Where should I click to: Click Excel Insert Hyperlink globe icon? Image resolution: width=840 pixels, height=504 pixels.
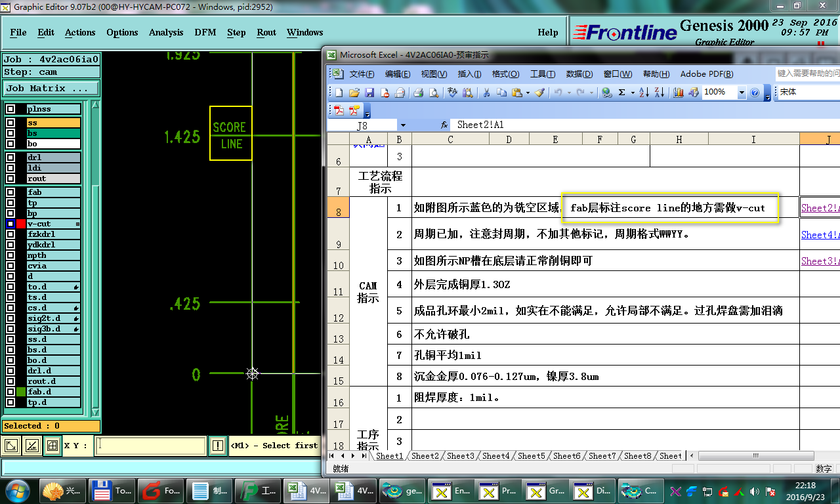[x=607, y=93]
